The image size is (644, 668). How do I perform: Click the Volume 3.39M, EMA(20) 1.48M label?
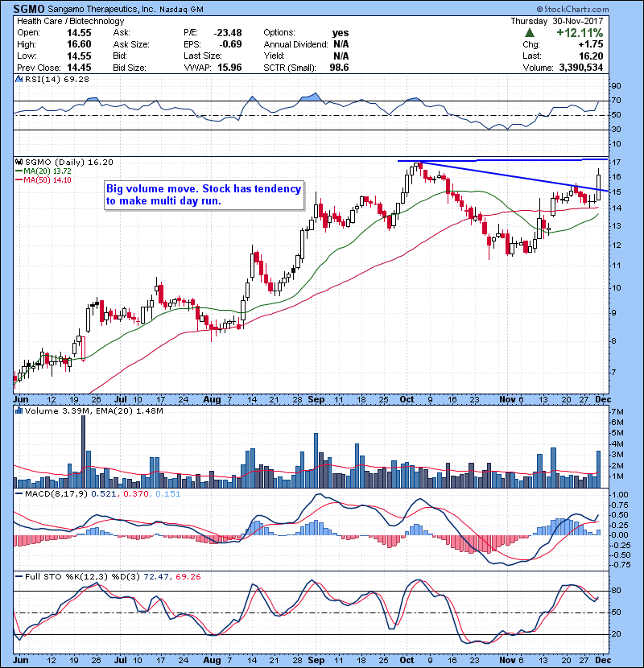[x=93, y=411]
